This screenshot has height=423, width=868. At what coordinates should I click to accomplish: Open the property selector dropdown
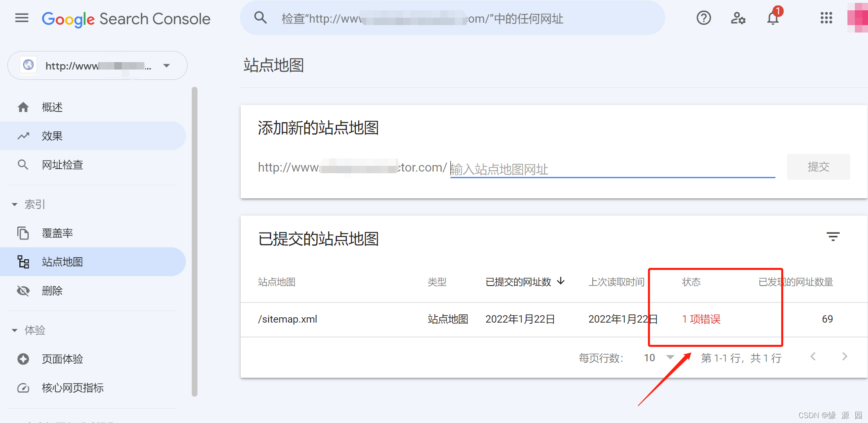click(x=167, y=65)
